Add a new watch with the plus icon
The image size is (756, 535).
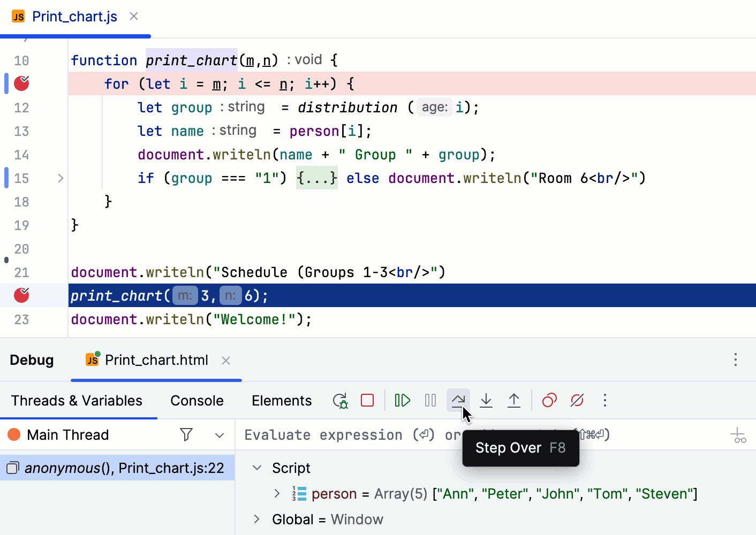point(739,434)
